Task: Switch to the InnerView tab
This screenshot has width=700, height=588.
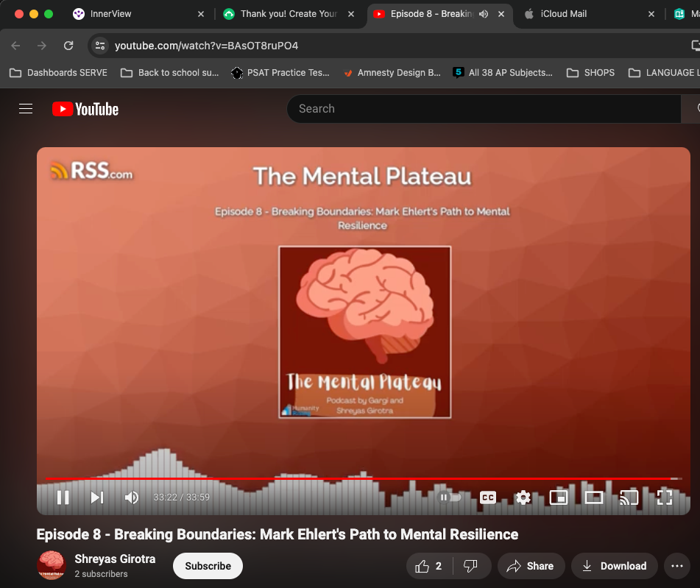Action: coord(138,14)
